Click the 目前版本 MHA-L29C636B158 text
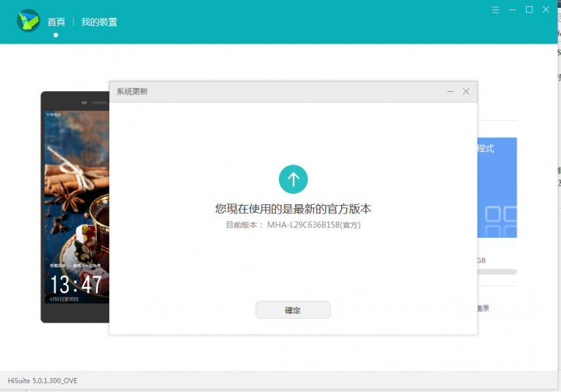 pos(293,224)
